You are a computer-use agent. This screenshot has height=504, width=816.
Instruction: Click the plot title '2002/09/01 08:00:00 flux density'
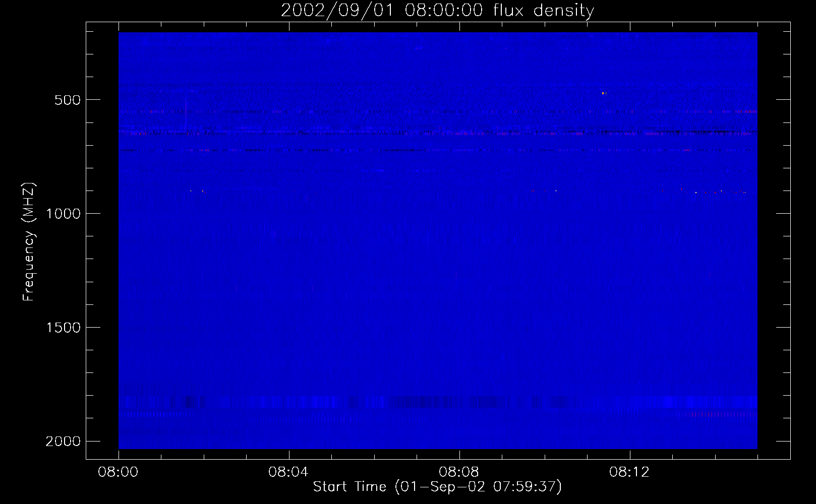click(x=437, y=10)
